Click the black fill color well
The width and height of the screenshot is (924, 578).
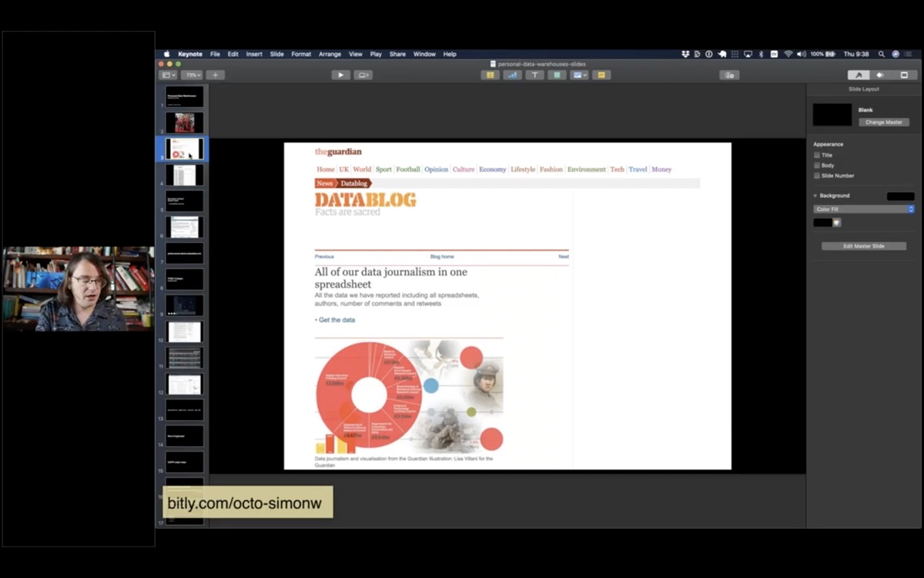tap(822, 223)
